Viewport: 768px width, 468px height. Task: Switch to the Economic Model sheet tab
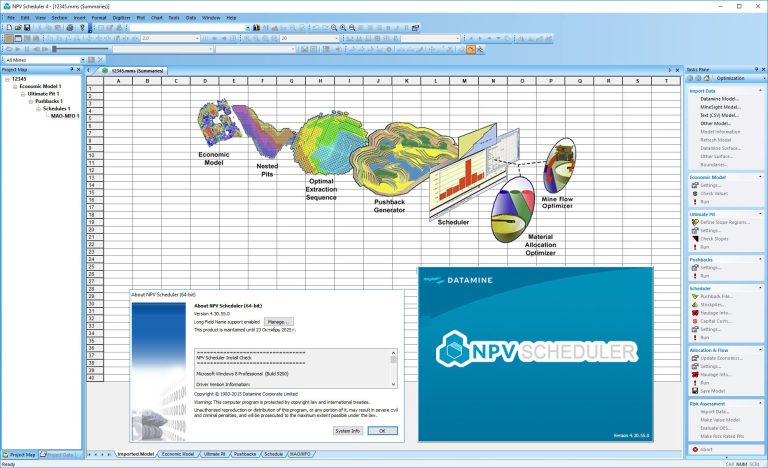pyautogui.click(x=178, y=454)
